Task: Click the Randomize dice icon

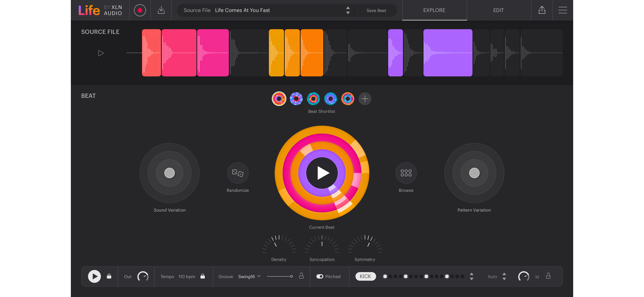Action: pyautogui.click(x=237, y=173)
